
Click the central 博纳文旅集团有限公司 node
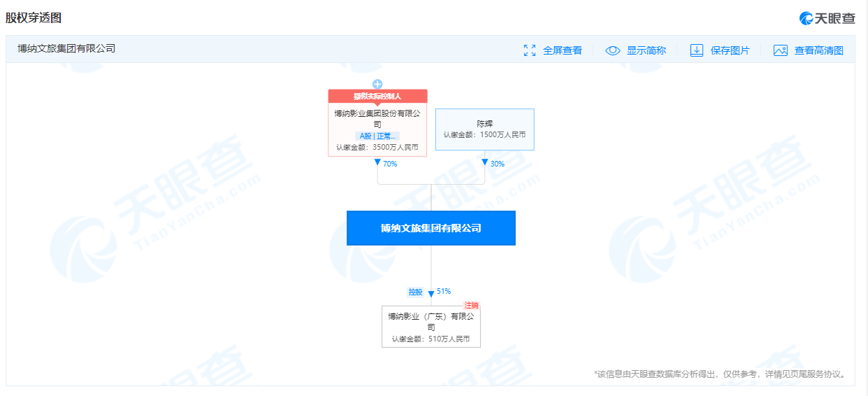[431, 228]
